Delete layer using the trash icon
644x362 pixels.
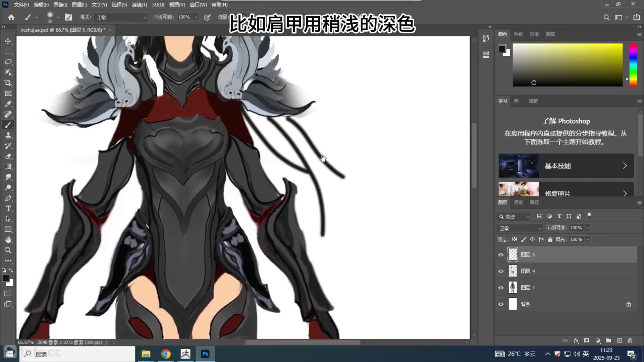(630, 341)
